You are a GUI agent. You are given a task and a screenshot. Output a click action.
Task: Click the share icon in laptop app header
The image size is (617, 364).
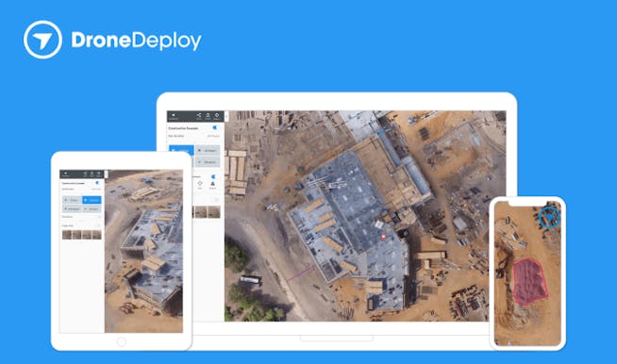tap(199, 115)
